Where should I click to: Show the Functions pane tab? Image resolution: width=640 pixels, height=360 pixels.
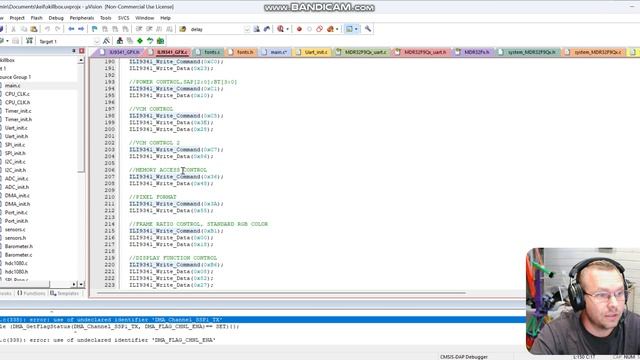(x=31, y=293)
